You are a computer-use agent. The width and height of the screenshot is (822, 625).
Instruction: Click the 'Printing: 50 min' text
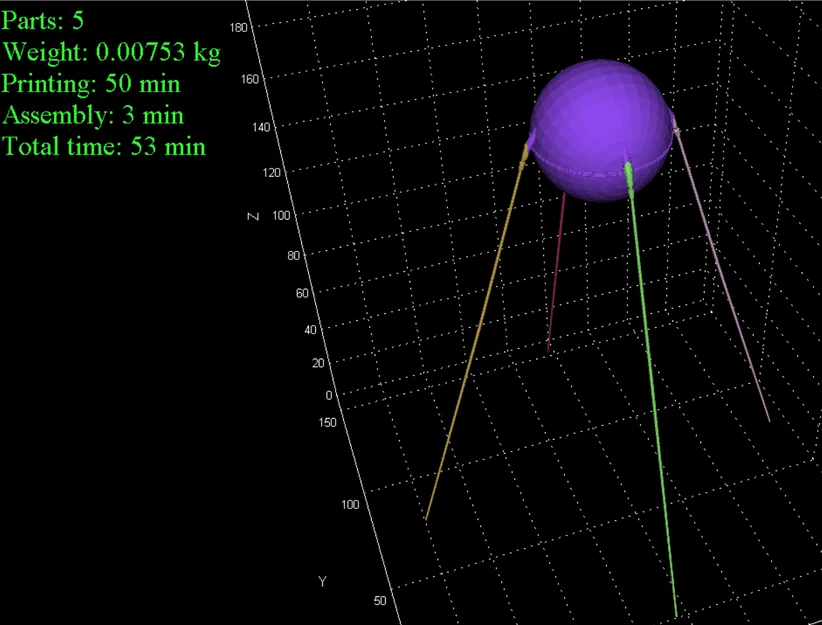(x=91, y=84)
